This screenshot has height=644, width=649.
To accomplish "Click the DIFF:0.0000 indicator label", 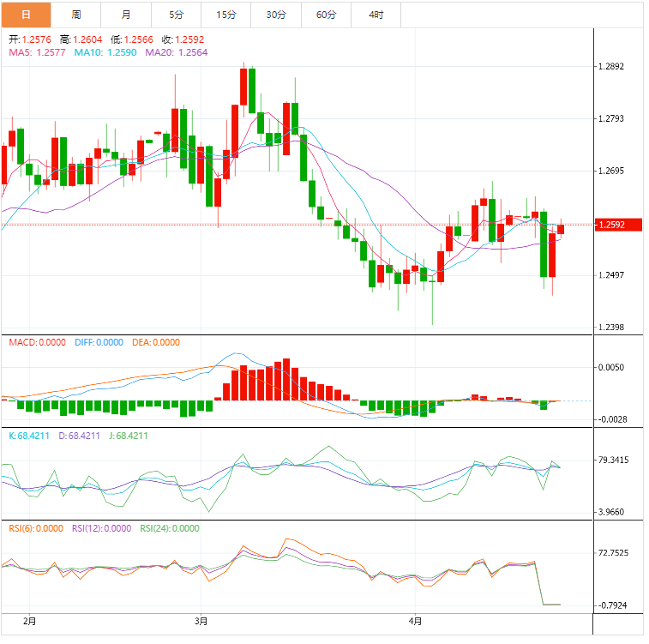I will click(x=99, y=343).
